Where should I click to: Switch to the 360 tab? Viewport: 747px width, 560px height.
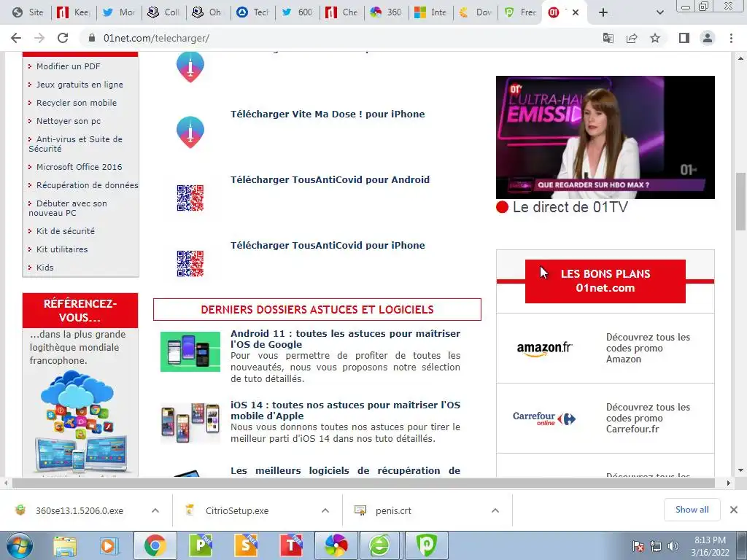coord(386,12)
